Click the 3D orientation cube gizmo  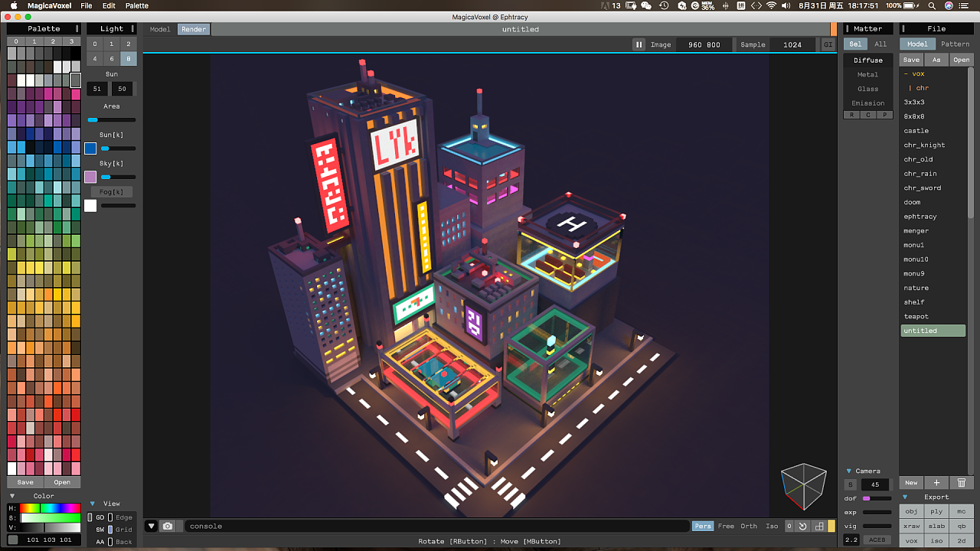pos(803,486)
